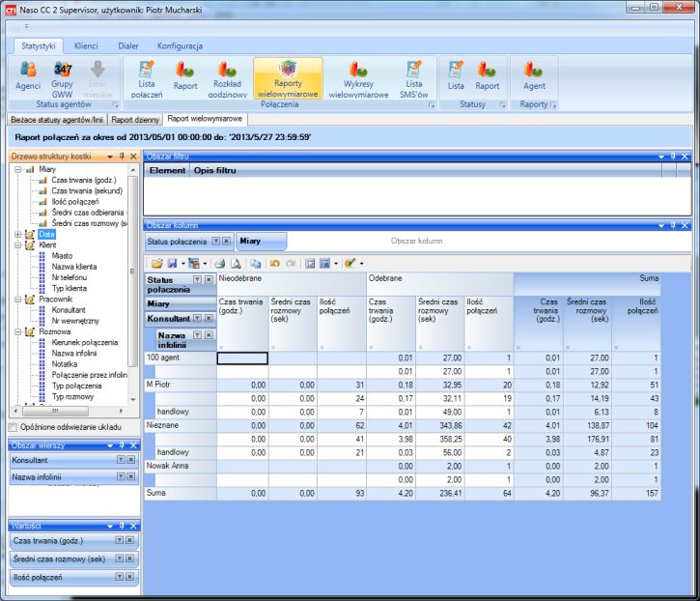Open the Agent reports icon
Screen dimensions: 700x601
pos(534,76)
